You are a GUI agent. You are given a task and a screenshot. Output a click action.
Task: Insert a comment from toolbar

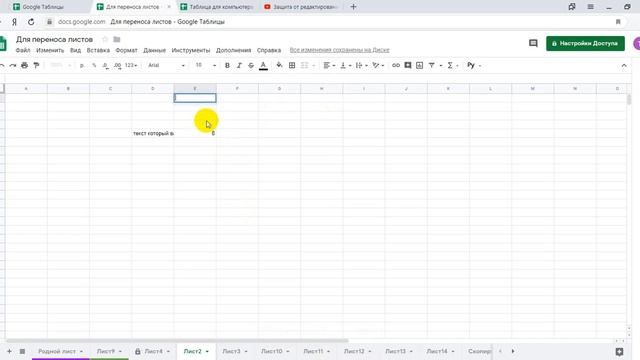(407, 65)
